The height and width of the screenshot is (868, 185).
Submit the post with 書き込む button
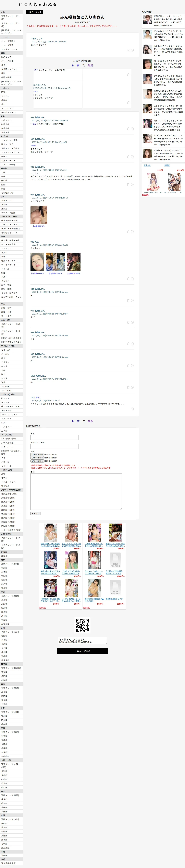coord(35,514)
